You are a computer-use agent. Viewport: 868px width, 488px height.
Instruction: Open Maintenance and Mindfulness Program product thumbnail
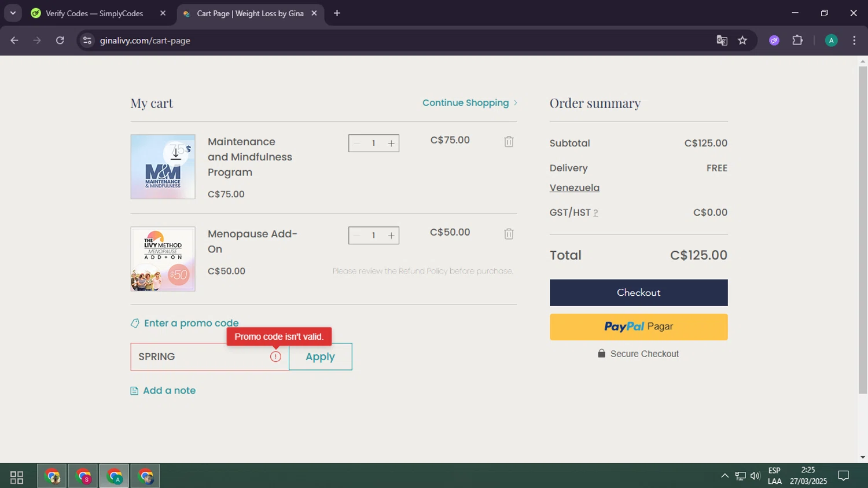tap(163, 167)
